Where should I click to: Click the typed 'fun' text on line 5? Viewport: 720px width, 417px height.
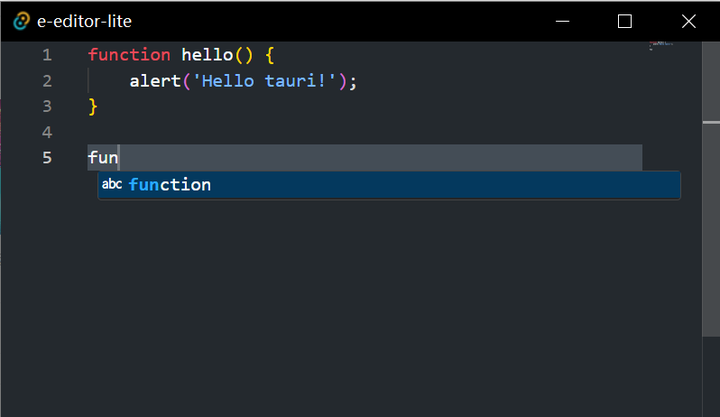[103, 158]
